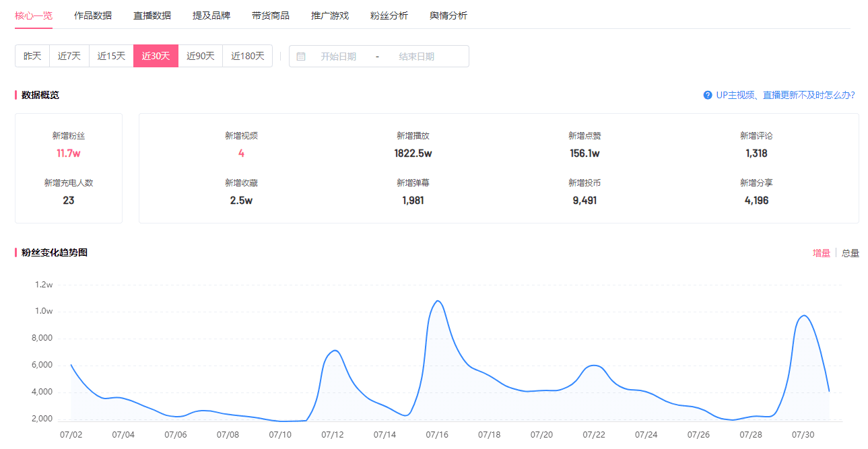Image resolution: width=868 pixels, height=449 pixels.
Task: Click the 结束日期 end date field
Action: point(416,57)
